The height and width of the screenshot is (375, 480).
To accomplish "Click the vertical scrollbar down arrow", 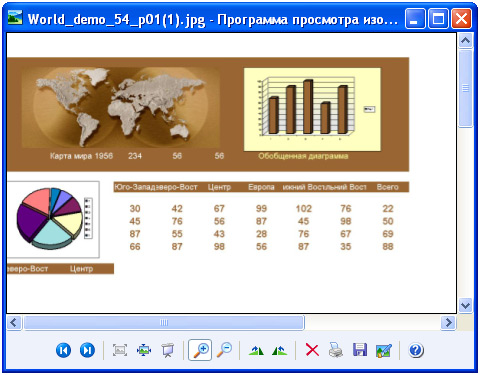I will (x=465, y=305).
